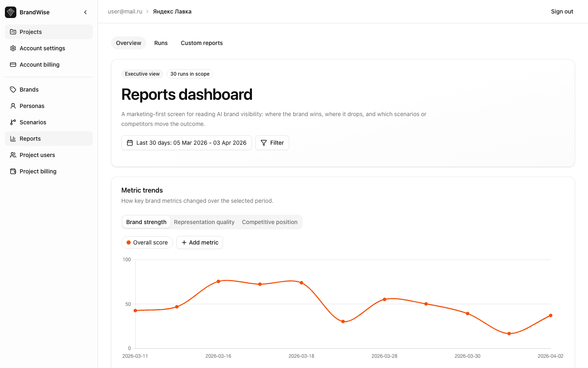Open Account billing via the card icon
588x368 pixels.
pos(13,65)
